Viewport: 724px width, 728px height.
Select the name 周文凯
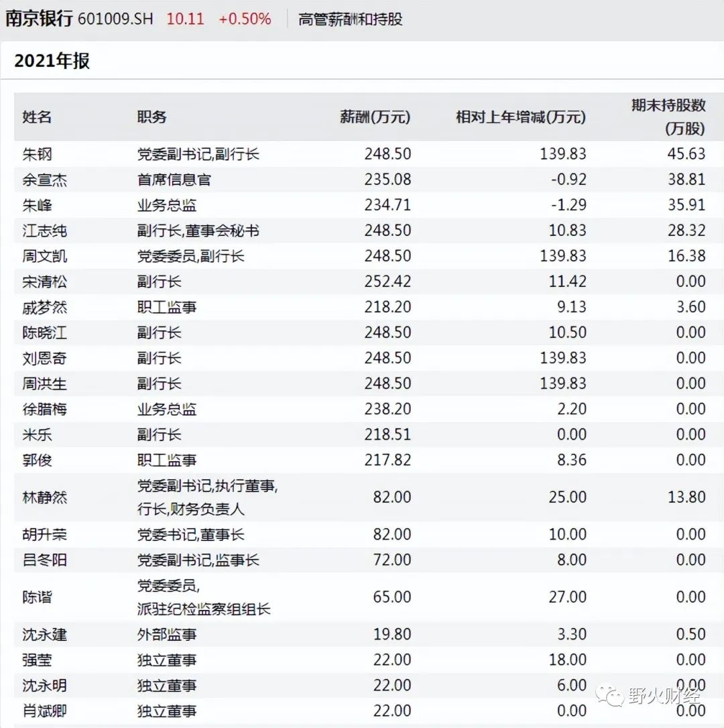(x=45, y=256)
